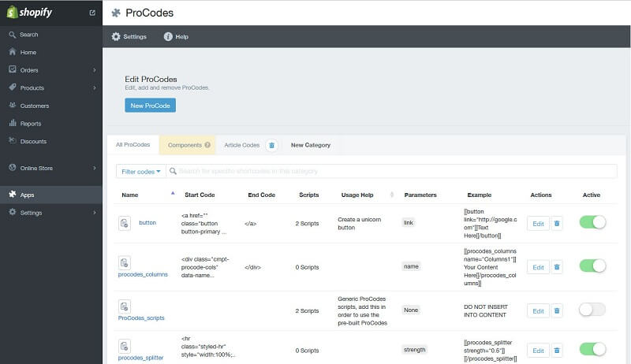Click the Home house icon
Screen dimensions: 631x364
13,52
